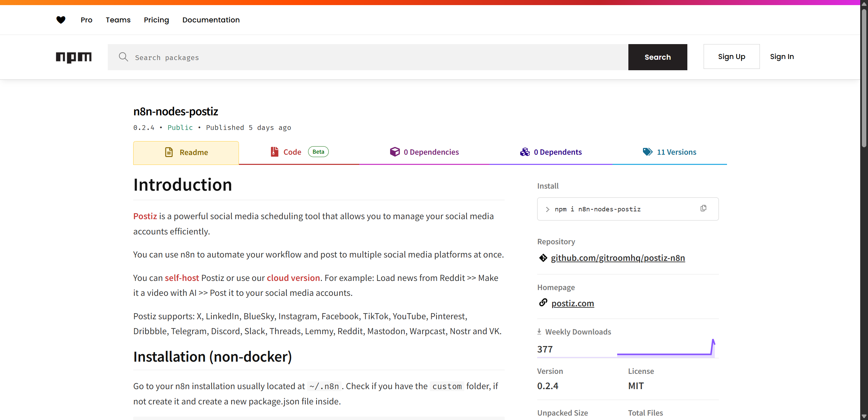This screenshot has height=420, width=868.
Task: Open the github.com/gitroomhq/postiz-n8n repository link
Action: (x=618, y=258)
